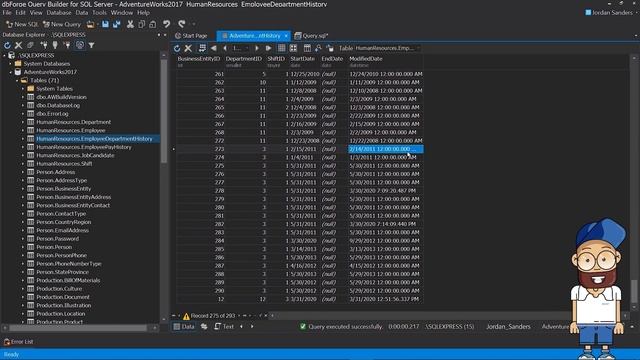640x360 pixels.
Task: Click the Redo arrow icon
Action: tap(182, 24)
